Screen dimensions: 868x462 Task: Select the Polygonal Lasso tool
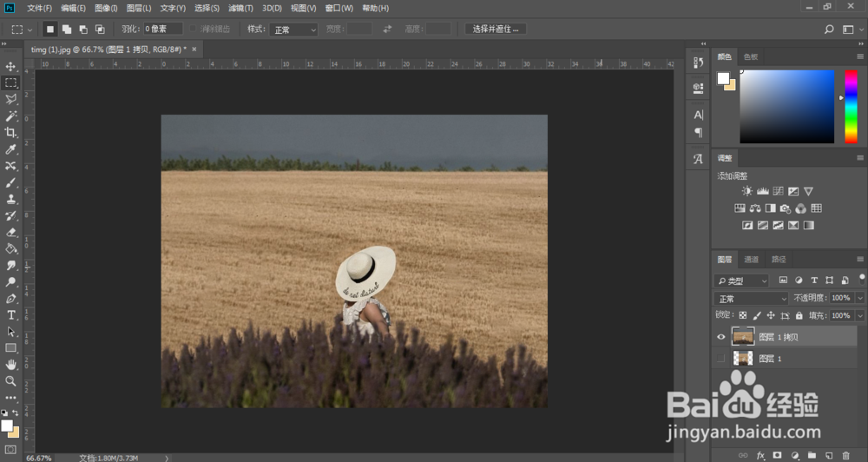10,99
